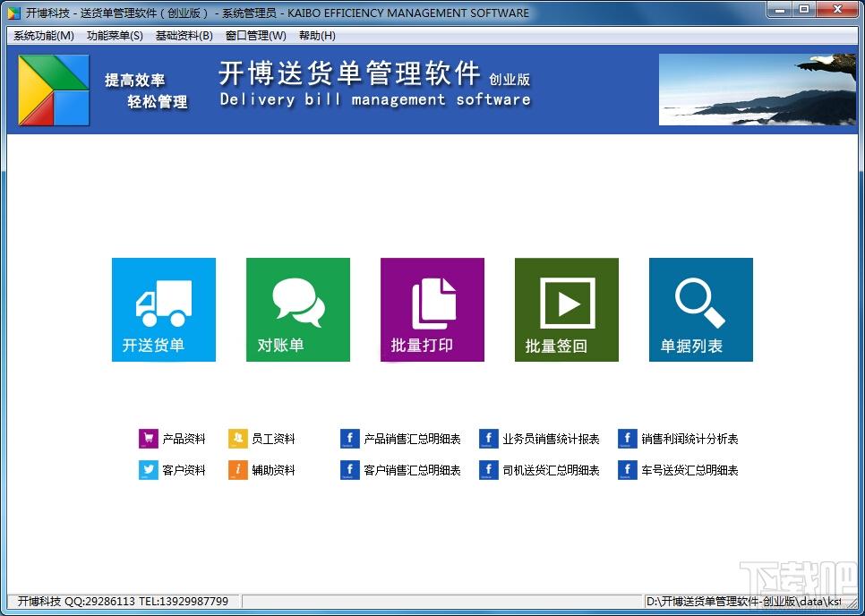This screenshot has width=865, height=616.
Task: Open the 辅助资料 link
Action: pos(274,470)
